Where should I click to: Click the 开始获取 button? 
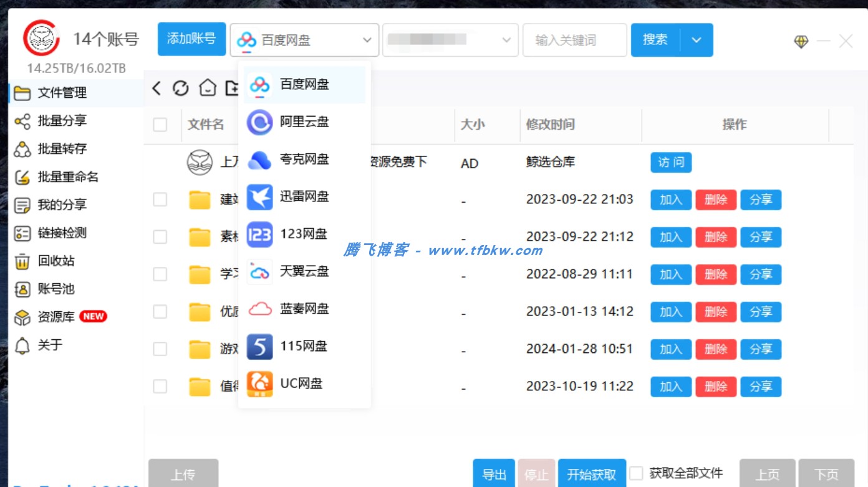tap(591, 474)
